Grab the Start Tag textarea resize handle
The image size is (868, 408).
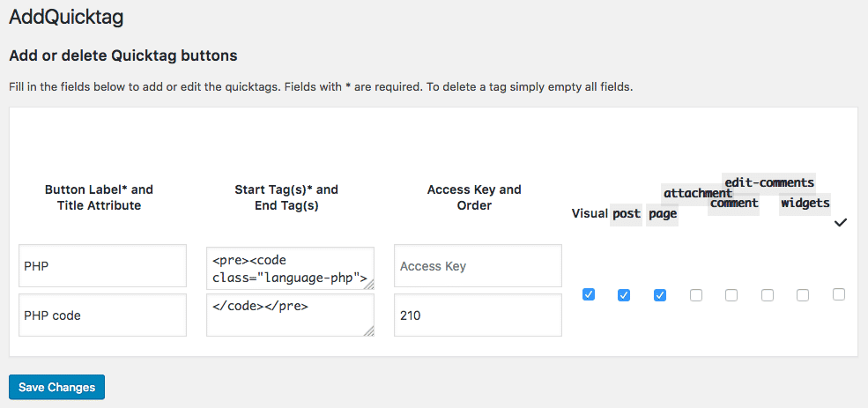click(x=368, y=284)
